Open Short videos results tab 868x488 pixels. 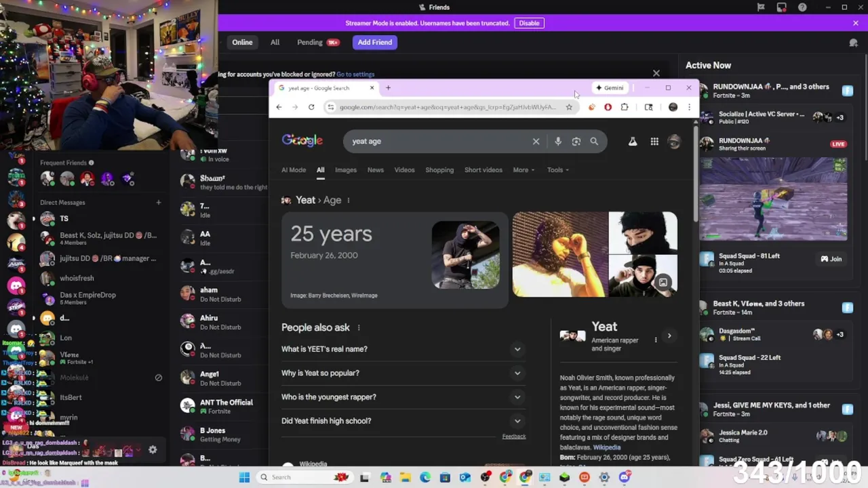[x=484, y=170]
